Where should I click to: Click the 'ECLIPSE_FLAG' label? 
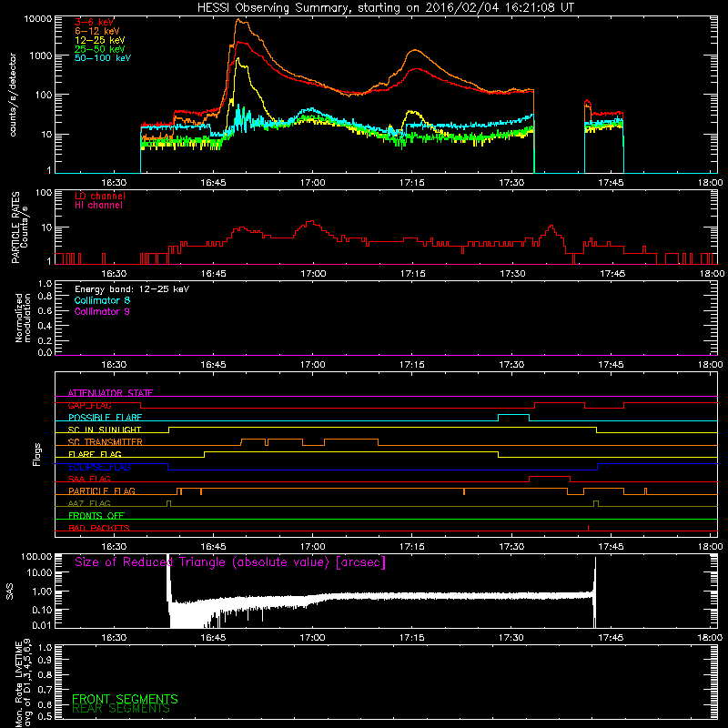(x=99, y=467)
